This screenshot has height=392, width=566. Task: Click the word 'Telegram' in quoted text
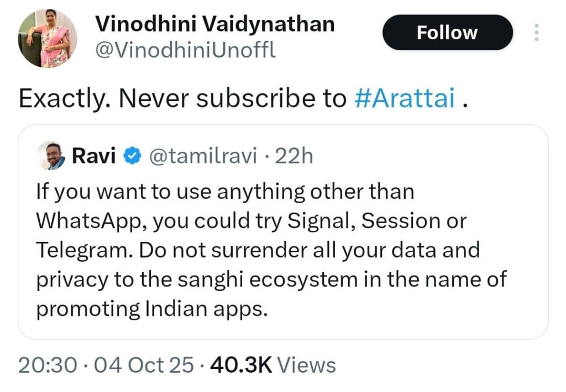(x=82, y=251)
